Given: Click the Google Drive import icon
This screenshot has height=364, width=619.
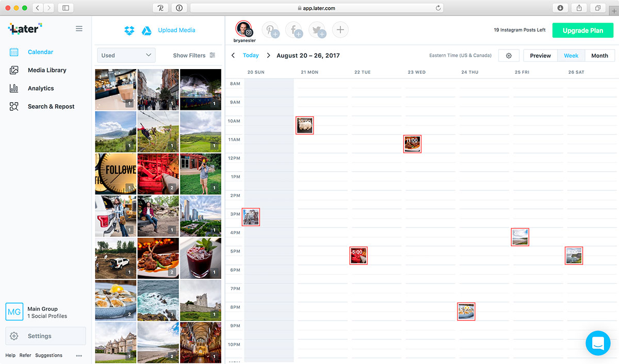Looking at the screenshot, I should pos(146,30).
